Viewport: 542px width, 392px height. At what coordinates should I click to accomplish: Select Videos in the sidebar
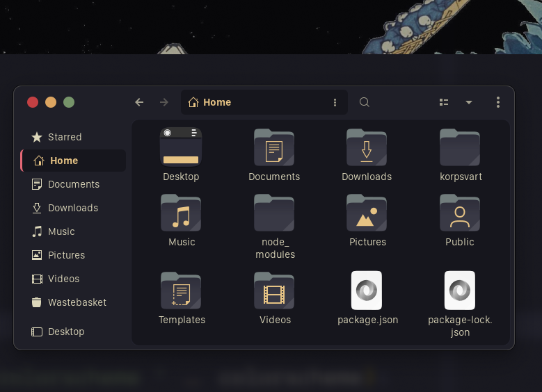(63, 279)
